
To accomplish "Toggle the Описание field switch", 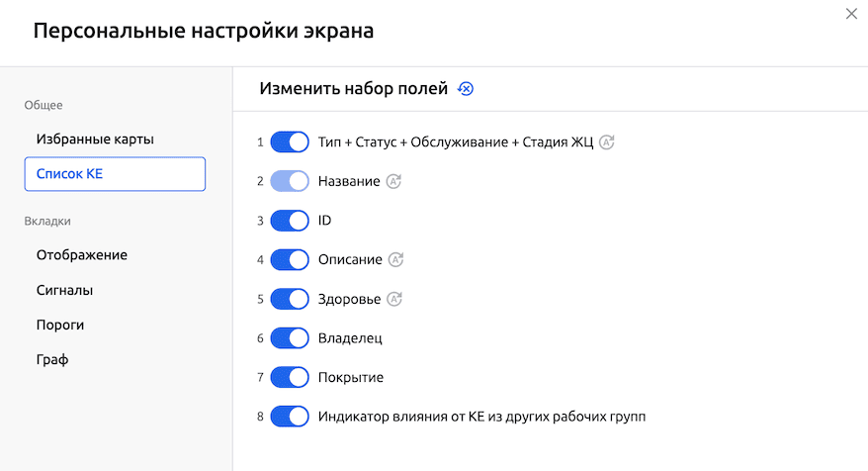I will click(290, 259).
